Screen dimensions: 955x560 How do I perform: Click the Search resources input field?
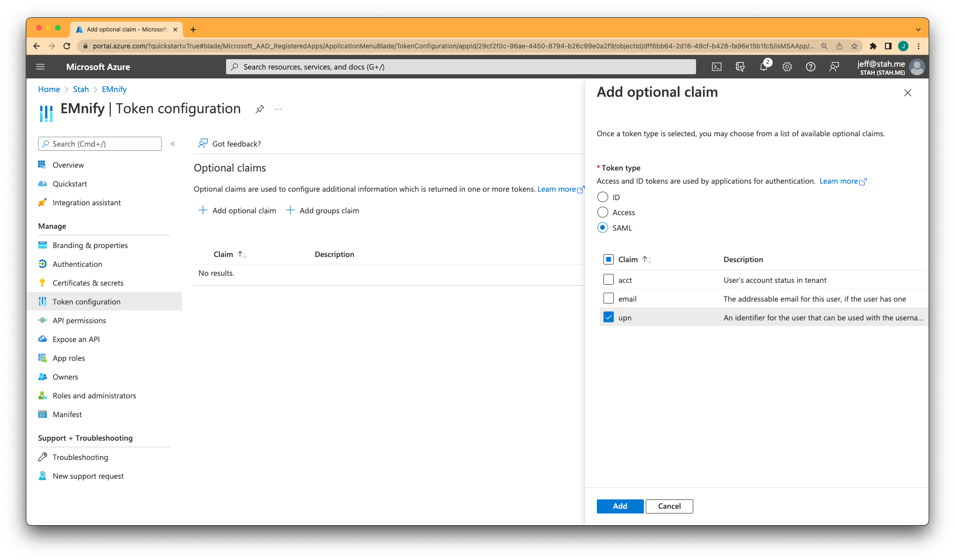tap(461, 67)
